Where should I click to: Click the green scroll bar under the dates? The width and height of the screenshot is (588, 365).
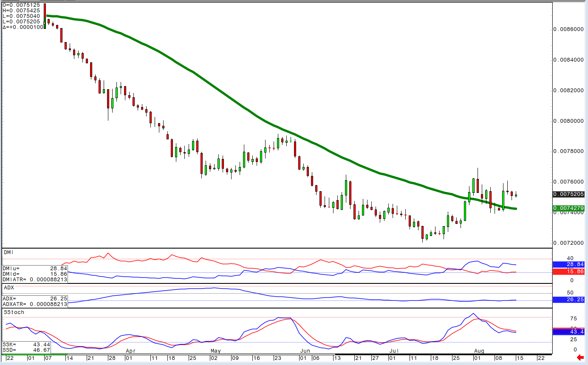click(34, 354)
